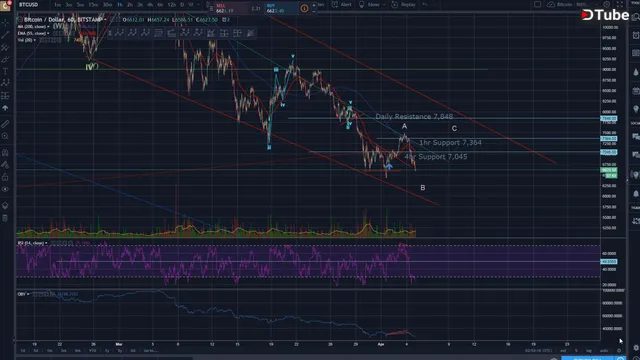This screenshot has width=640, height=360.
Task: Open chart settings gear in top bar
Action: (607, 4)
